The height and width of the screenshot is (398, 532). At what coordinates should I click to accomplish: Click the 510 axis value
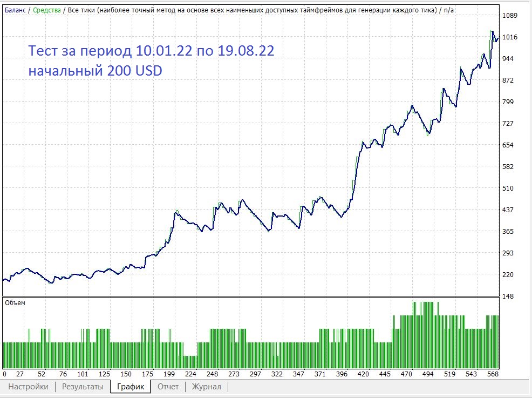pyautogui.click(x=508, y=188)
